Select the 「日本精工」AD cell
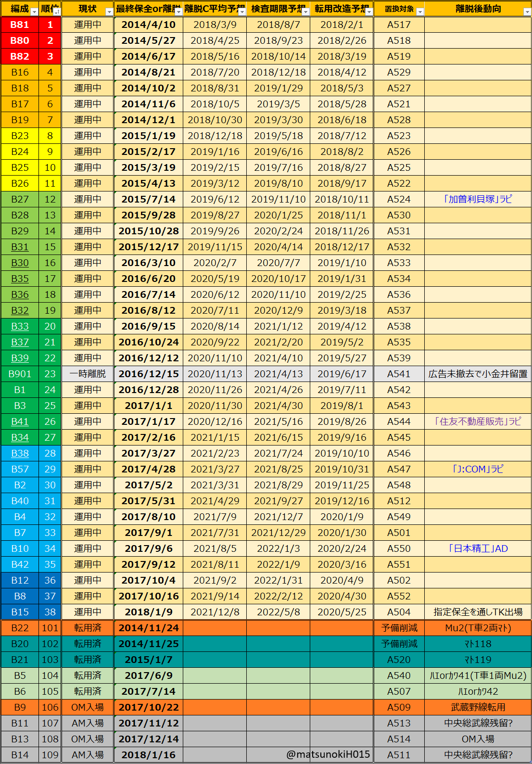The image size is (532, 764). 478,548
